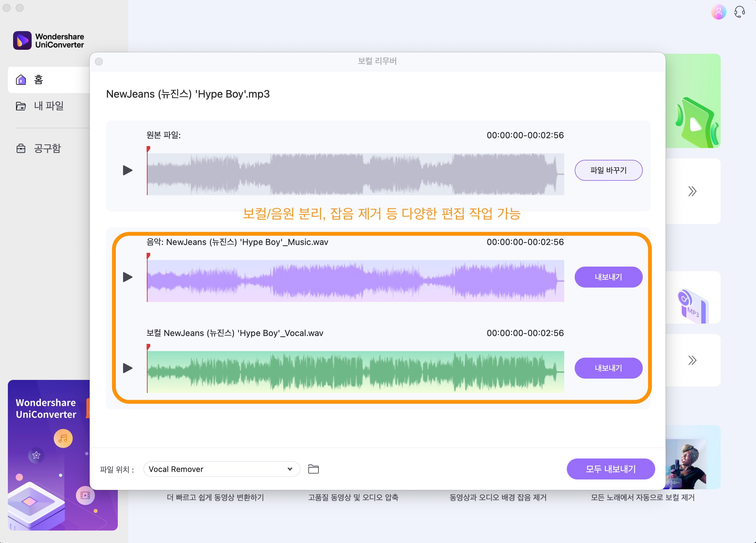
Task: Export the Music.wav track via 내보내기
Action: 607,276
